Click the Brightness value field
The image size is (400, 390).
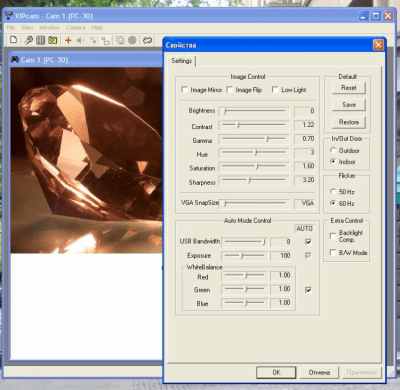(x=304, y=111)
